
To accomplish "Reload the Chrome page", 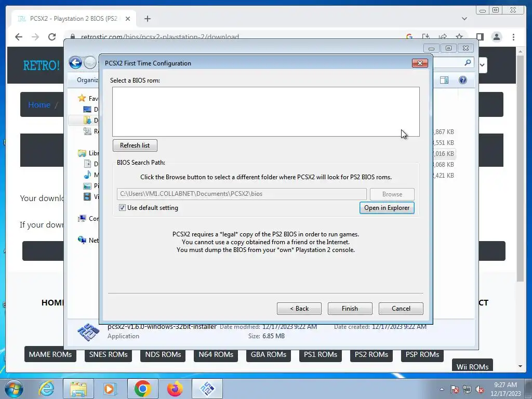I will click(52, 37).
